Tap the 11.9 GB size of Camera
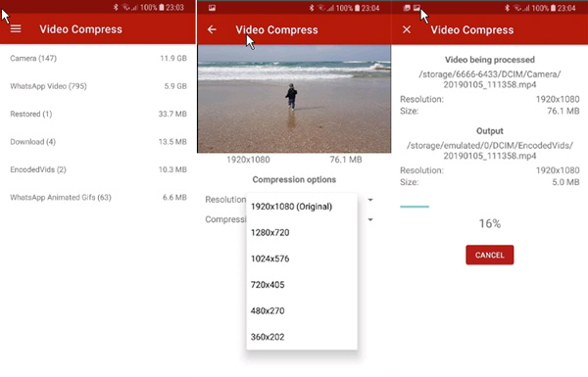This screenshot has height=377, width=588. [173, 58]
